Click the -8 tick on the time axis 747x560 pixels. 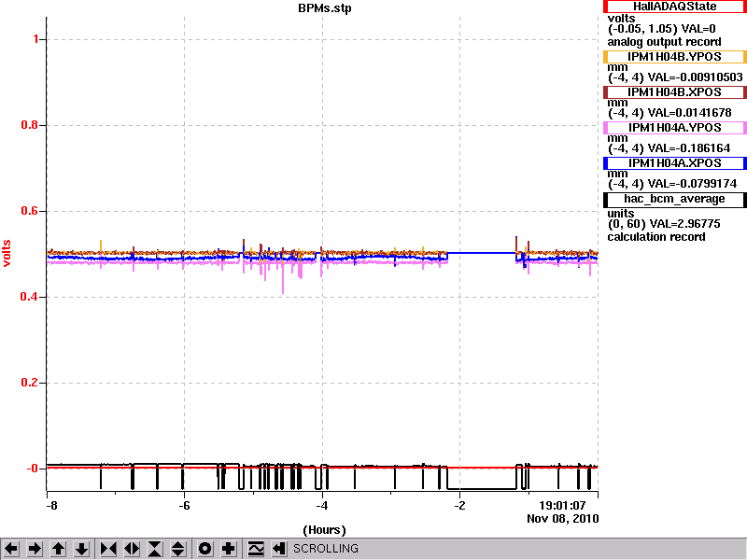[x=51, y=505]
